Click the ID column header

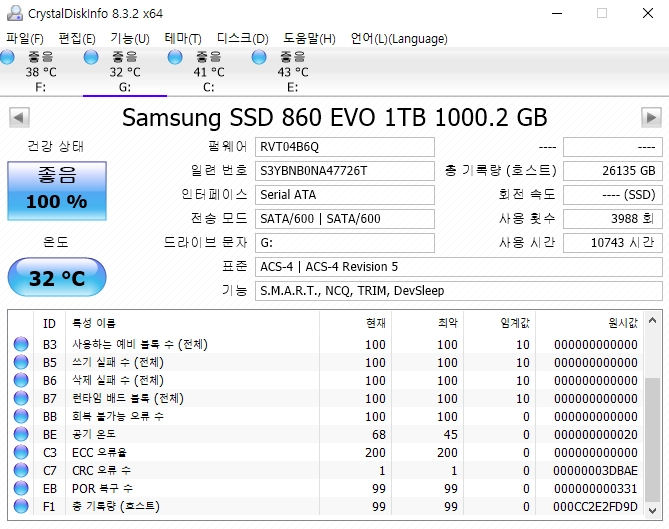coord(49,323)
